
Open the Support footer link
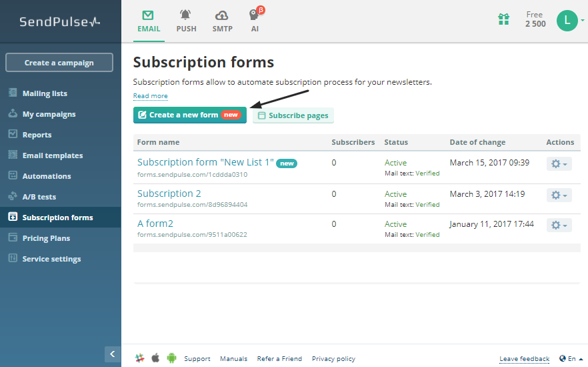click(x=197, y=359)
